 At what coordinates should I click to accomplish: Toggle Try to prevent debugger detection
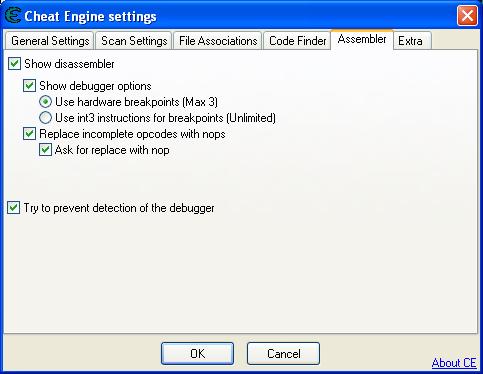click(x=14, y=208)
